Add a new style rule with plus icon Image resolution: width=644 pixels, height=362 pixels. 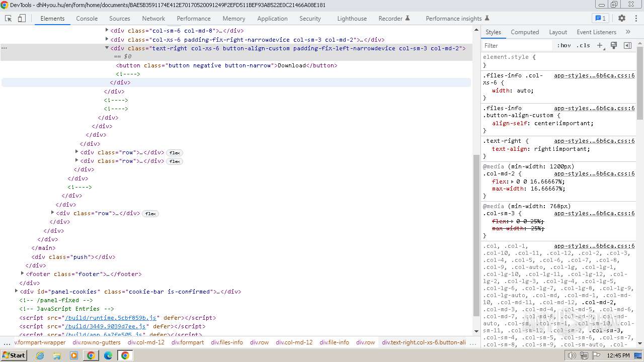[600, 45]
